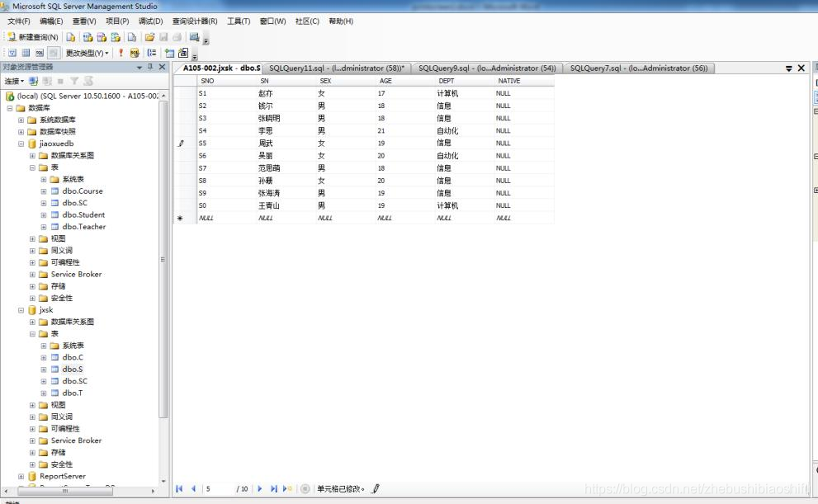This screenshot has width=818, height=504.
Task: Click the Activity Monitor icon
Action: [194, 36]
